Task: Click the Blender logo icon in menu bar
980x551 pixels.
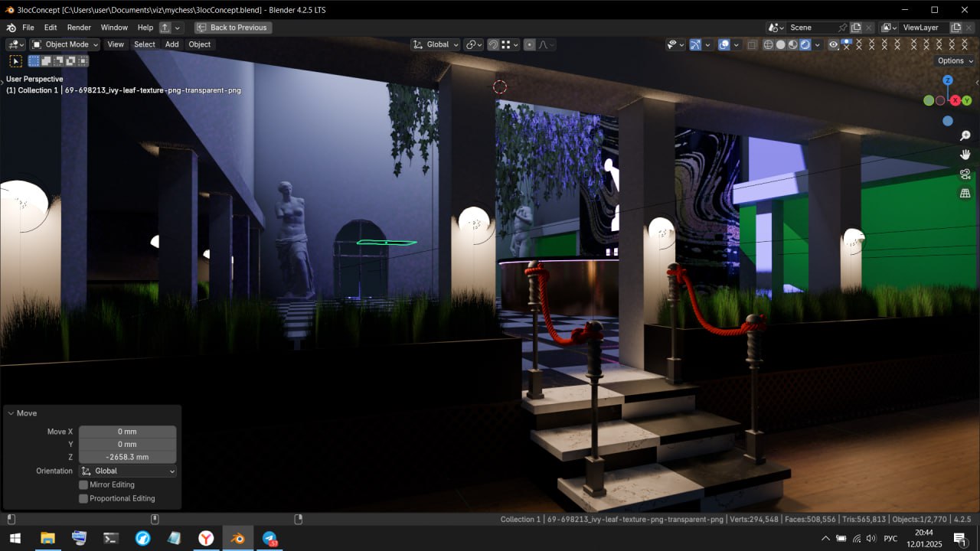Action: [x=11, y=28]
